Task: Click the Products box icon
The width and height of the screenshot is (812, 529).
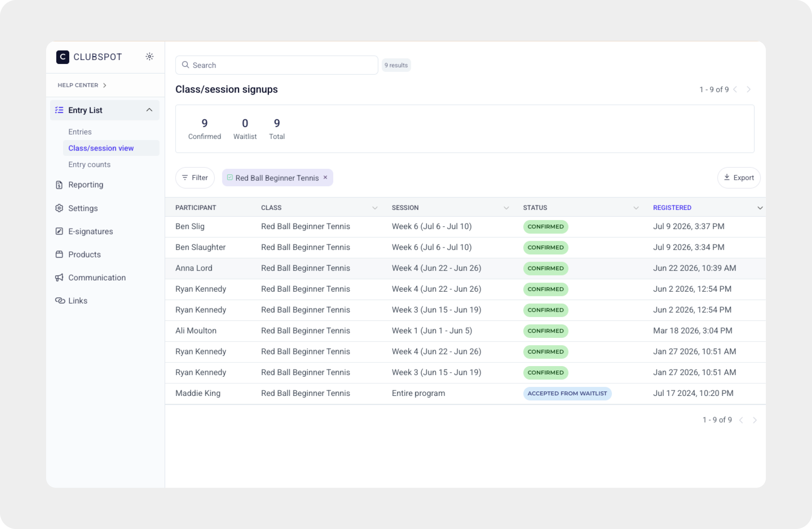Action: (x=59, y=254)
